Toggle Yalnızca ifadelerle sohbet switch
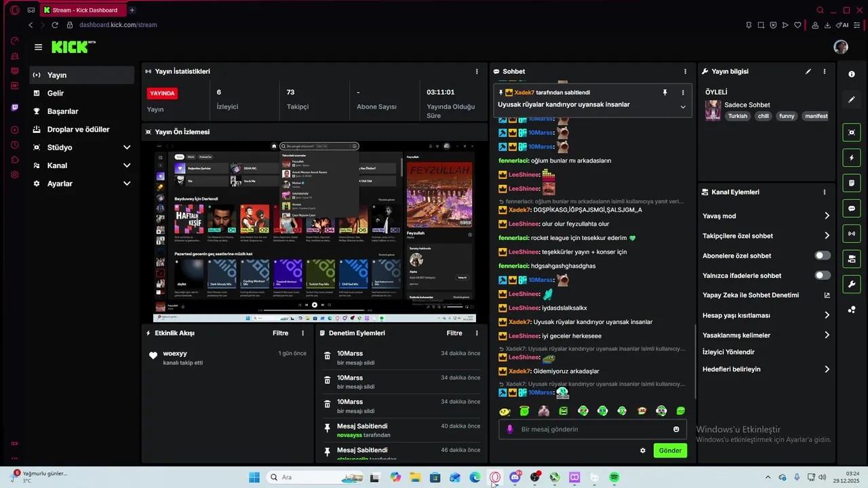Viewport: 868px width, 488px height. click(x=822, y=275)
